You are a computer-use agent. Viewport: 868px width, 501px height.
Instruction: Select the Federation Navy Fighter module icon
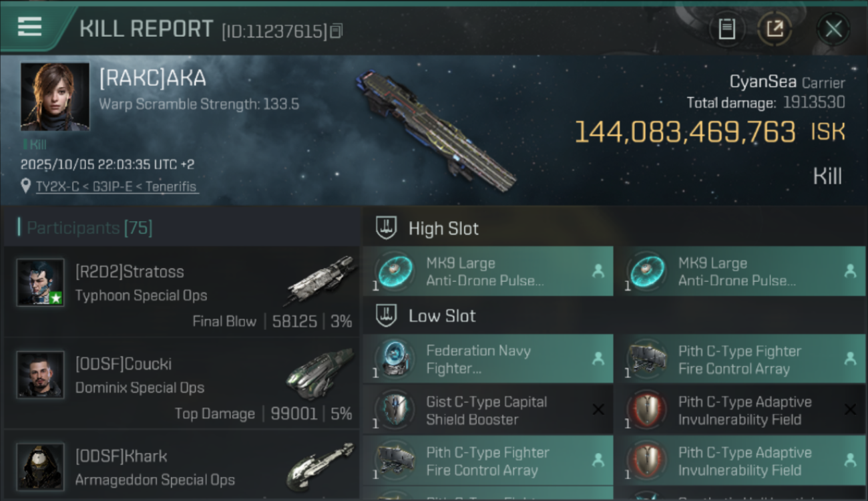(394, 359)
